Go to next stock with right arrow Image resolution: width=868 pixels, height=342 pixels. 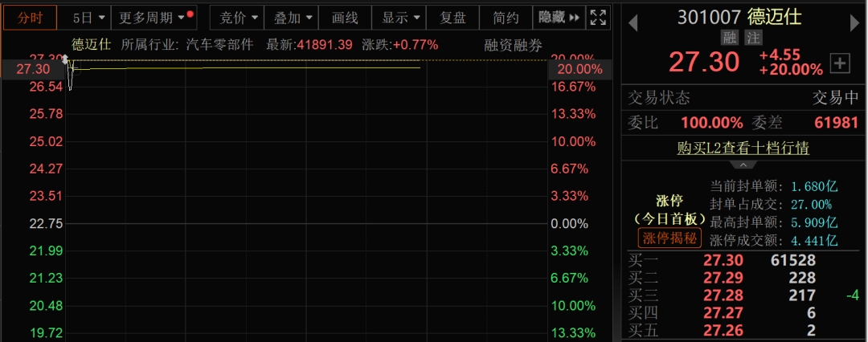pyautogui.click(x=855, y=23)
